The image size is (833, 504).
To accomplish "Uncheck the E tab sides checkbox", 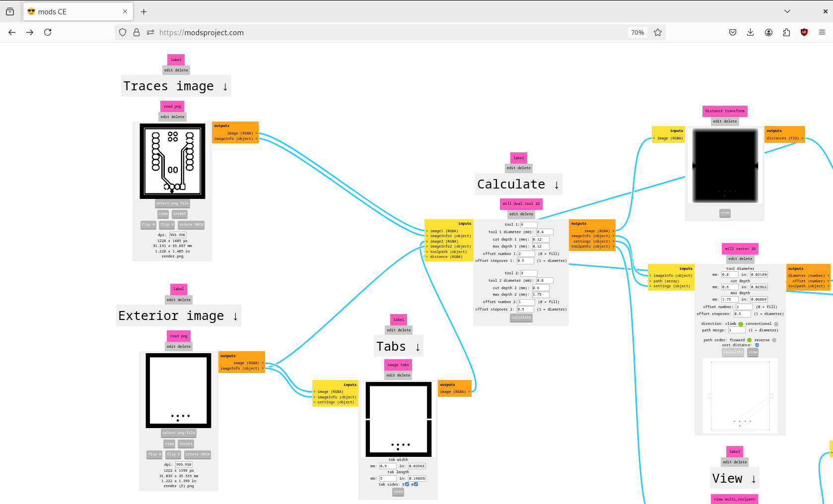I will pyautogui.click(x=407, y=484).
